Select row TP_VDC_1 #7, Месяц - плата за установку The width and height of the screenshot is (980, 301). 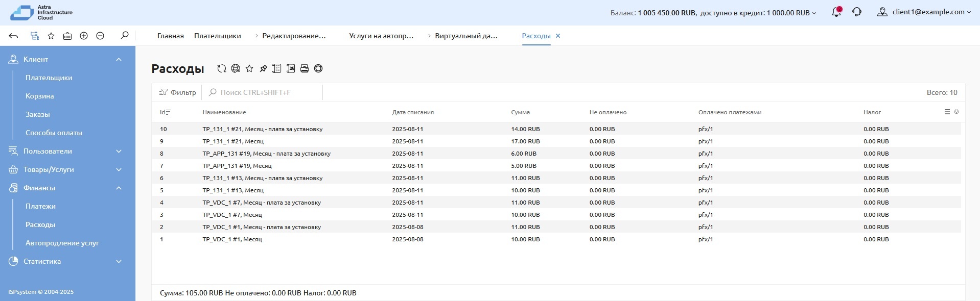[556, 203]
